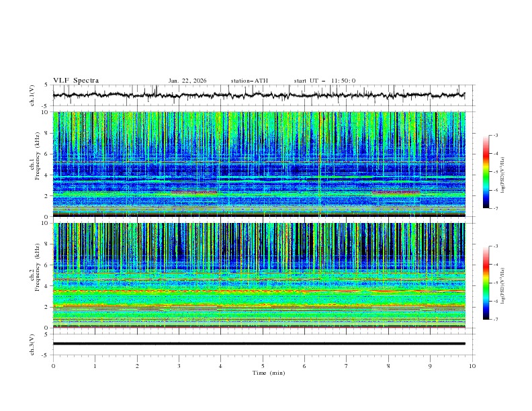The height and width of the screenshot is (411, 532).
Task: Click red emission band near 3.5 min in ch.1
Action: tap(195, 193)
